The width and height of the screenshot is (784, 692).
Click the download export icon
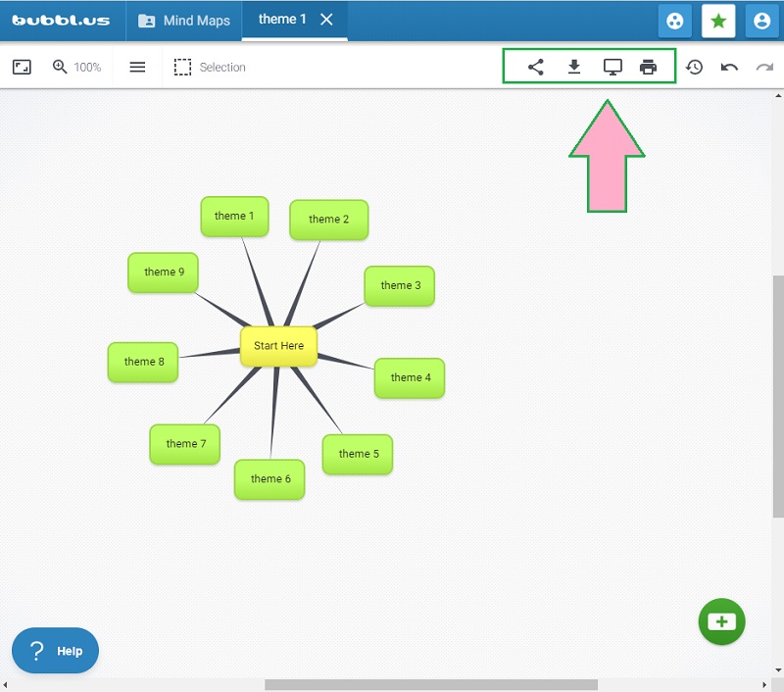pyautogui.click(x=574, y=67)
